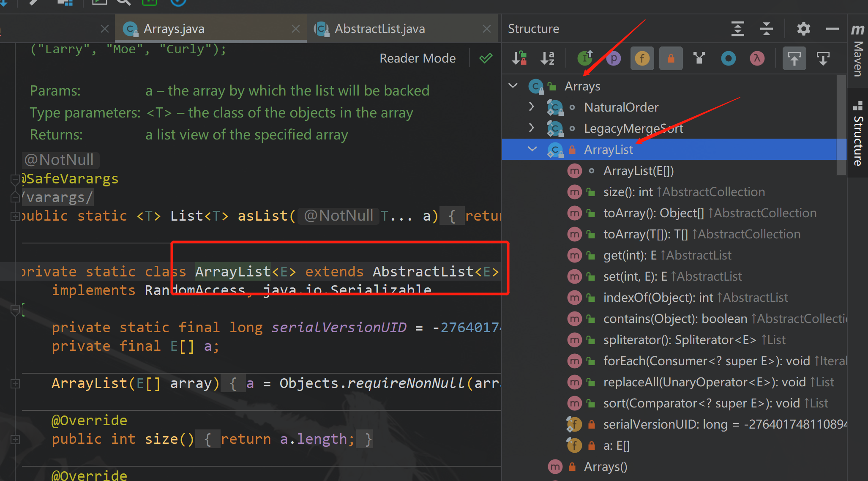Click Autoscroll from Source icon
This screenshot has height=481, width=868.
(x=823, y=58)
